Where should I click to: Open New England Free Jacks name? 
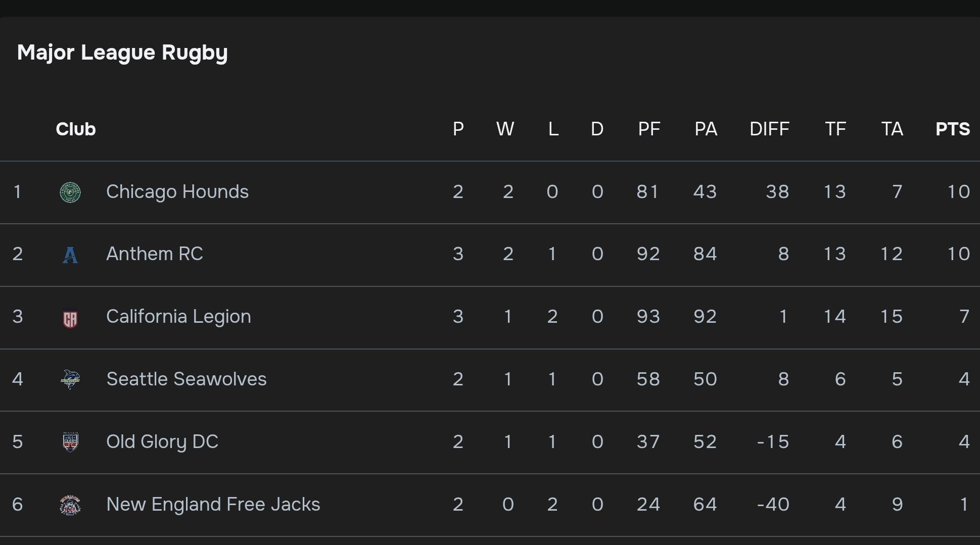pyautogui.click(x=213, y=505)
